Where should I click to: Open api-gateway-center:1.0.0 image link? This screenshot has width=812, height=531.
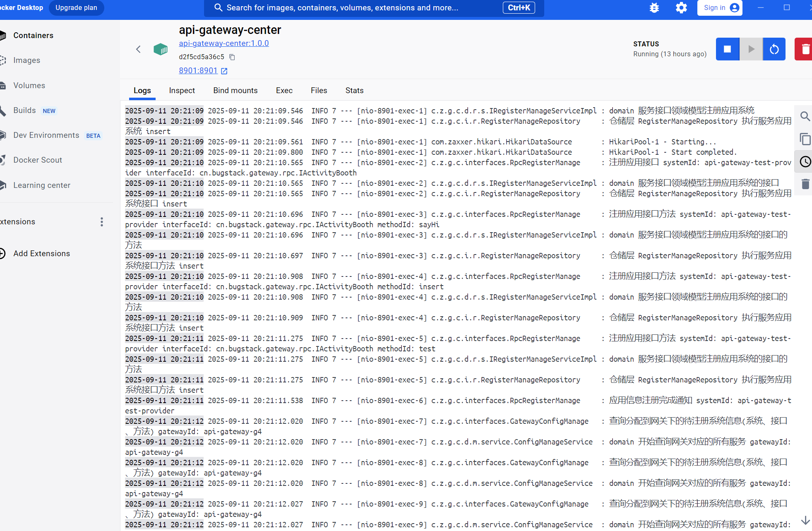pyautogui.click(x=223, y=43)
